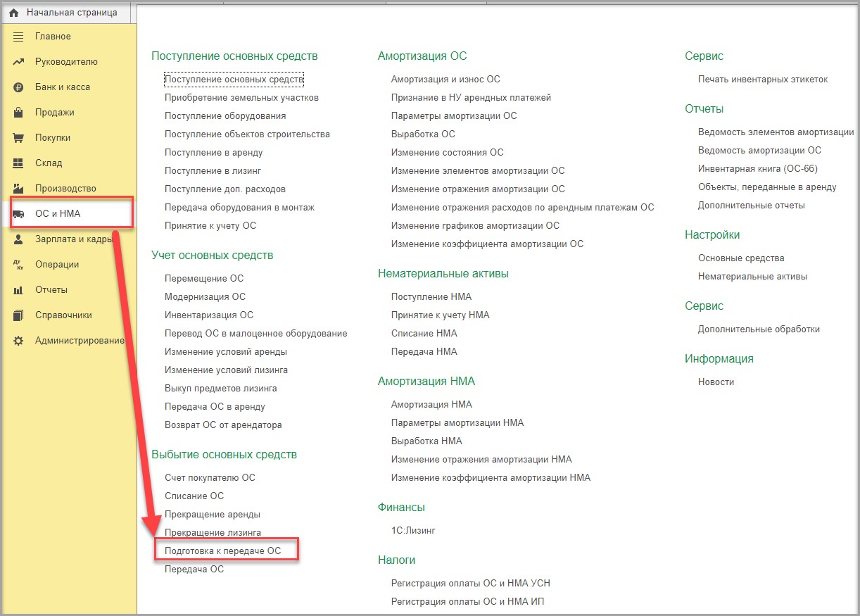
Task: Open Прекращение аренды
Action: click(x=213, y=514)
